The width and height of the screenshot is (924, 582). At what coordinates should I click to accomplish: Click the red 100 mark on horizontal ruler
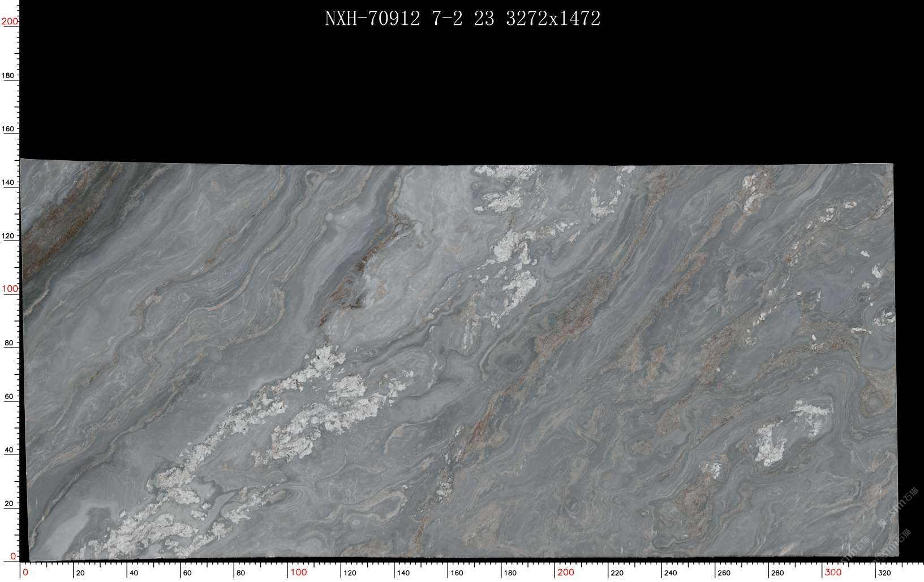(x=298, y=572)
